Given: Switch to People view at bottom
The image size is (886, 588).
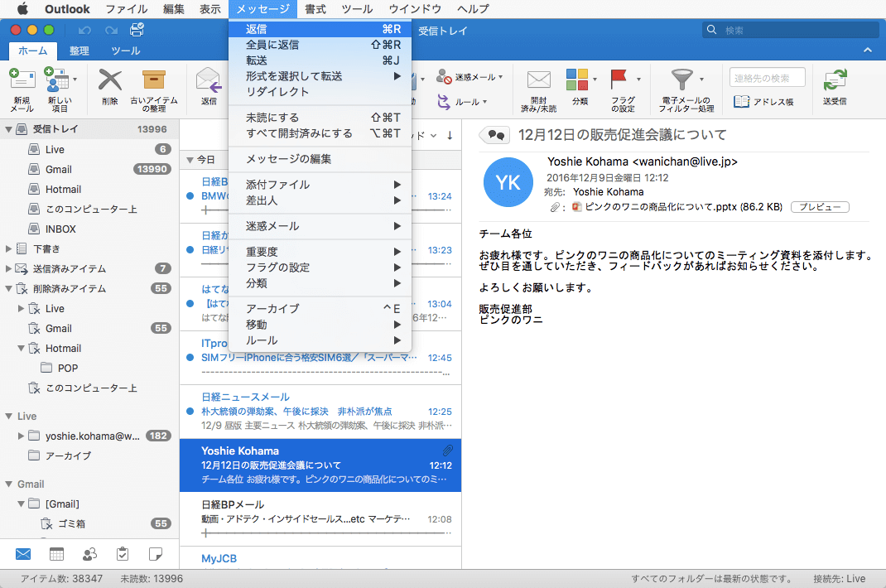Looking at the screenshot, I should [x=89, y=554].
